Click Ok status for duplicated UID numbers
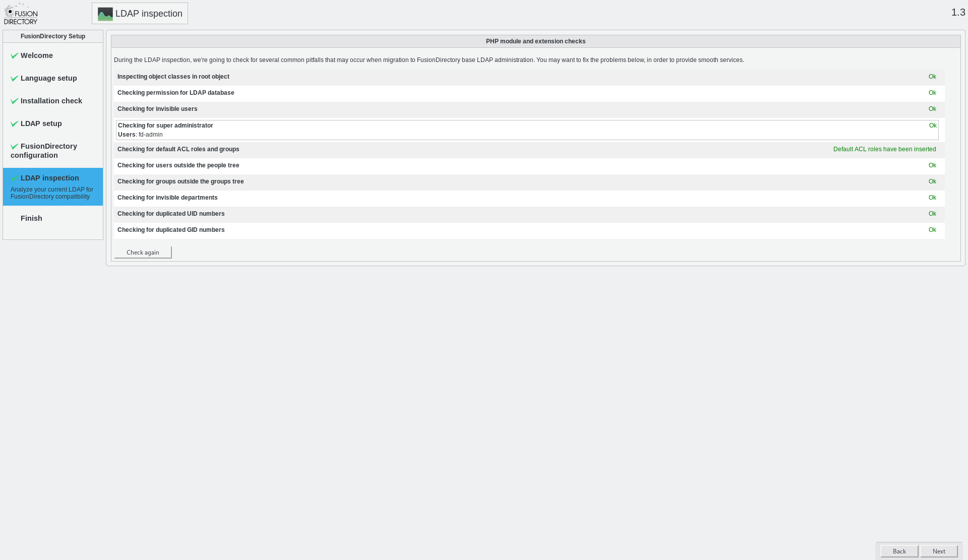Viewport: 968px width, 560px height. (932, 214)
